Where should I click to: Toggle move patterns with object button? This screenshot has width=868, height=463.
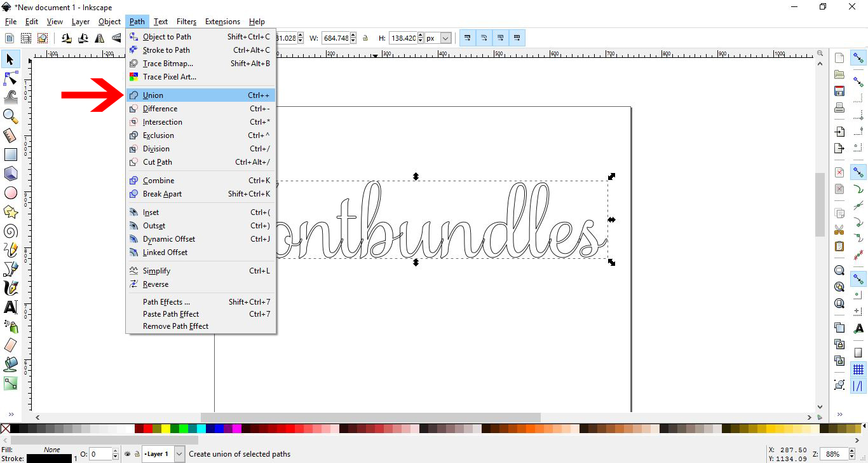tap(517, 38)
